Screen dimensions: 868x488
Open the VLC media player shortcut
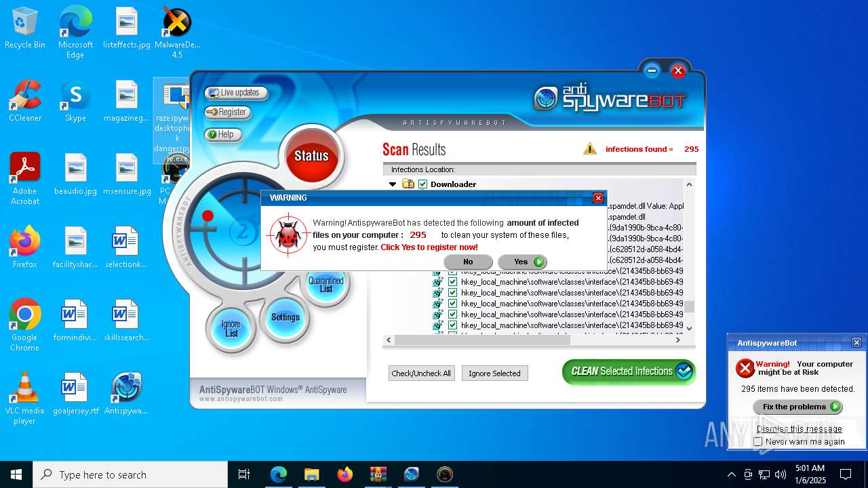point(25,399)
